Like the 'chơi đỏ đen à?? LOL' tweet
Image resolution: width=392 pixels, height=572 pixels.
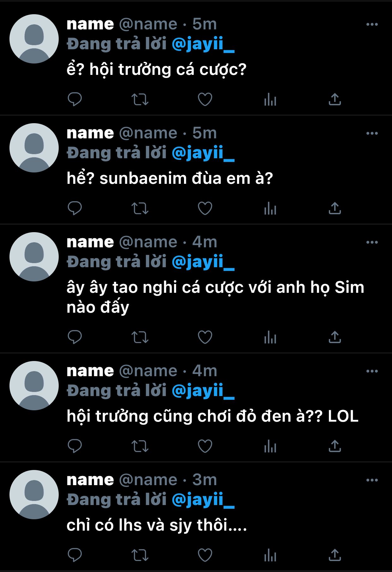point(205,446)
